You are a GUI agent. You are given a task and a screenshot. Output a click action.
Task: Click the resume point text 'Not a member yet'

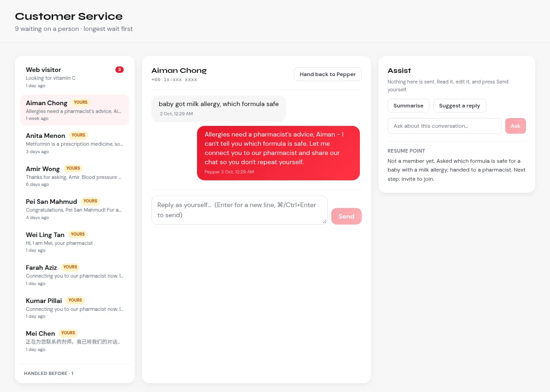[x=456, y=170]
